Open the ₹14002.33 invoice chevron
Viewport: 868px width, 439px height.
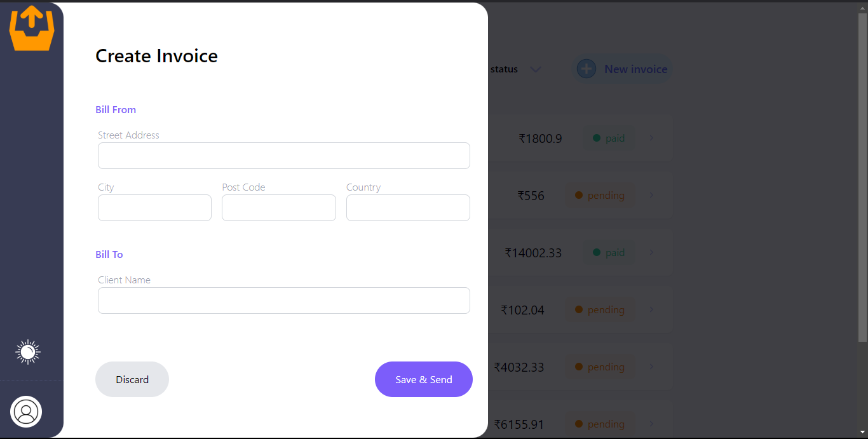652,252
